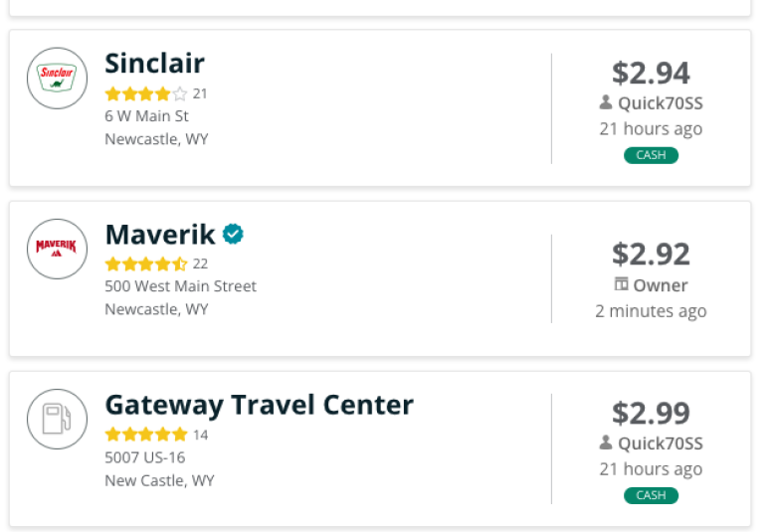Open Gateway Travel Center station link
Screen dimensions: 776x532
coord(260,405)
